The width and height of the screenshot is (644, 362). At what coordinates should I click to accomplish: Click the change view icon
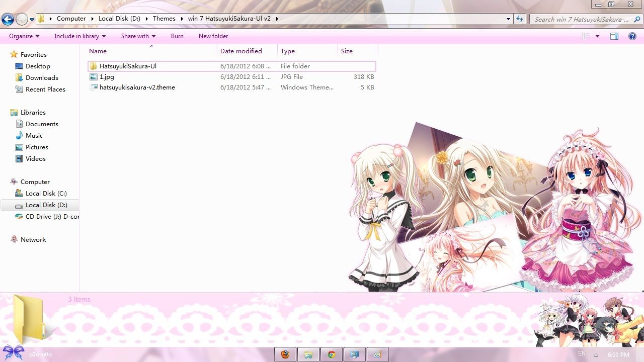tap(587, 36)
